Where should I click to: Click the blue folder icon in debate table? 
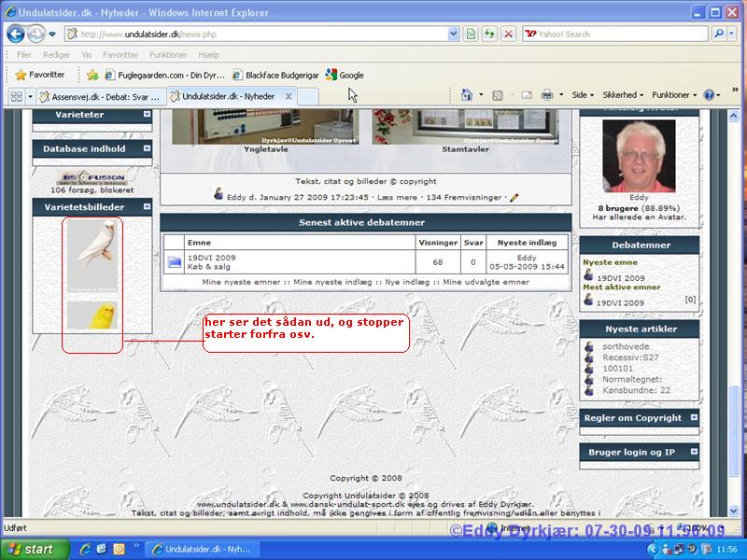[x=175, y=262]
